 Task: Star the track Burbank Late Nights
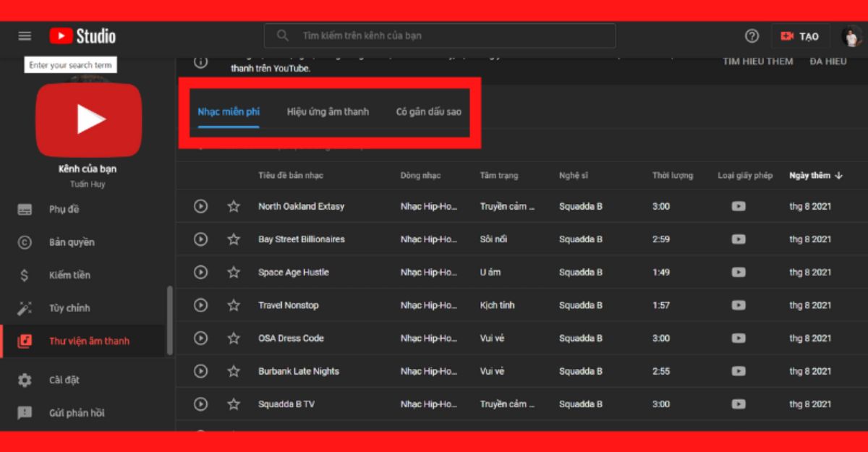click(x=234, y=371)
